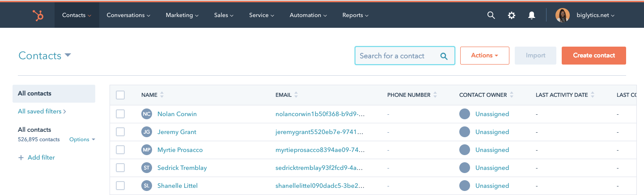Click the user profile avatar picture
The width and height of the screenshot is (644, 195).
[562, 15]
